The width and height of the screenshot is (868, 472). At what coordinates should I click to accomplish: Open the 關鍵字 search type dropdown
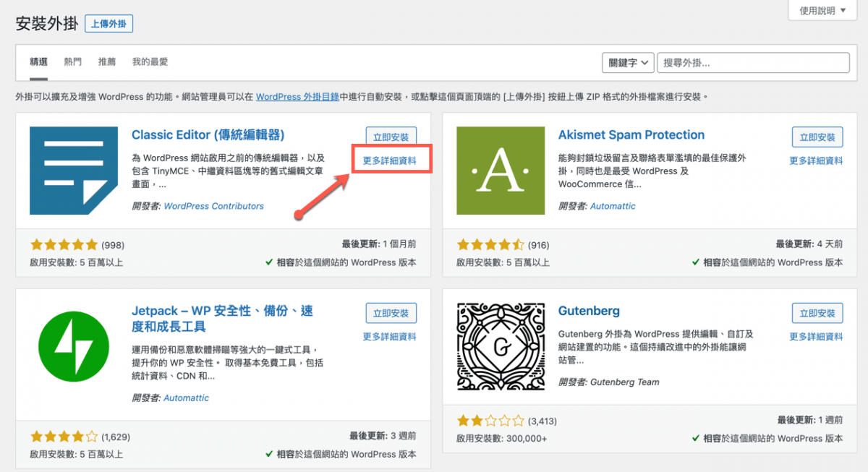click(x=629, y=63)
